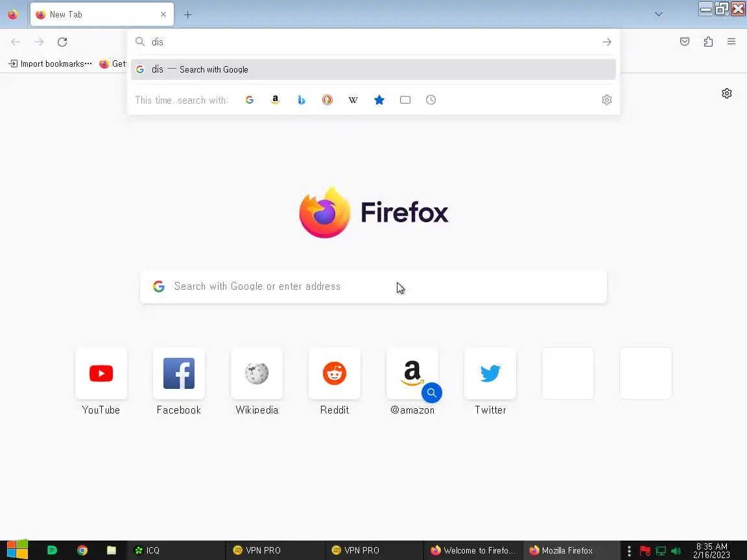Save to Pocket icon in toolbar

pos(685,42)
